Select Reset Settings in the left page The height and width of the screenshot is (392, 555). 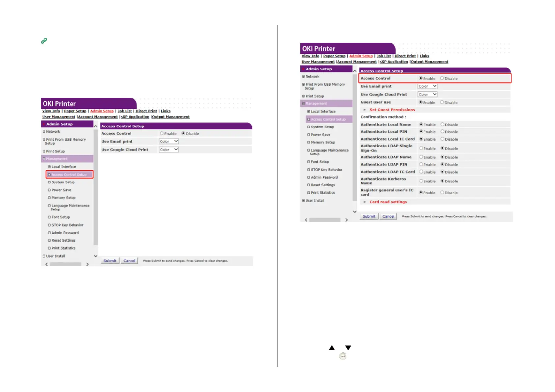coord(64,240)
